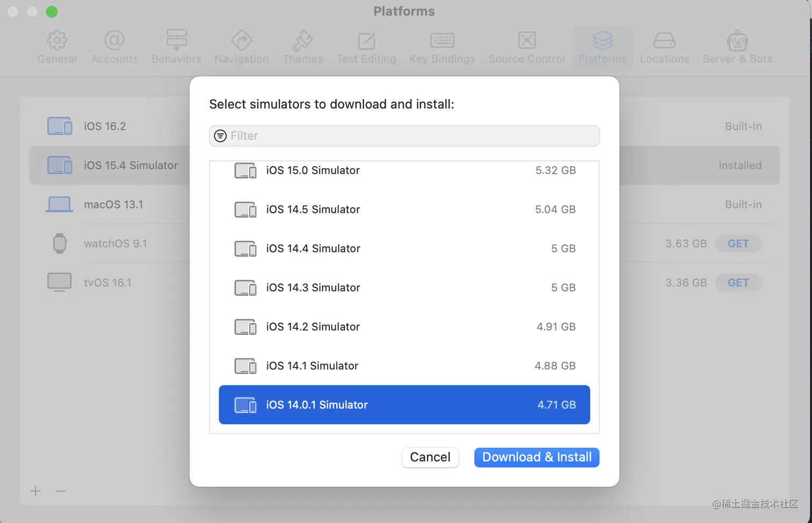The image size is (812, 523).
Task: Open the Themes paintbrush icon
Action: 303,40
